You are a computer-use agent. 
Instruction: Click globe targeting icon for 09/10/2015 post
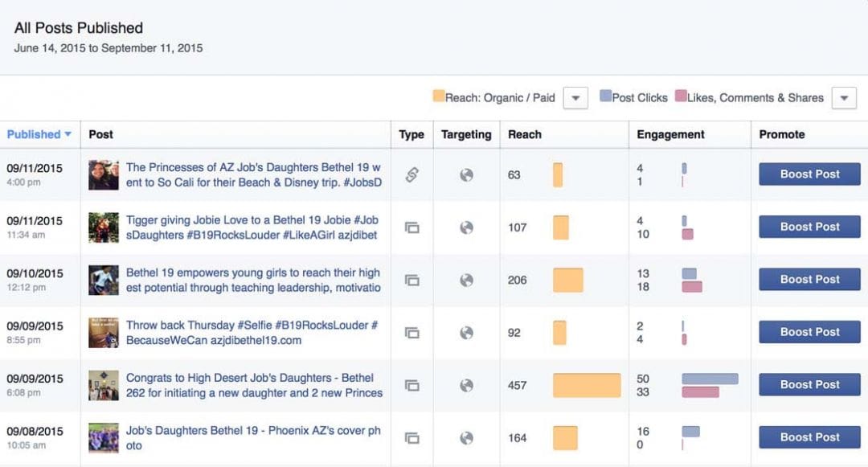(x=466, y=281)
